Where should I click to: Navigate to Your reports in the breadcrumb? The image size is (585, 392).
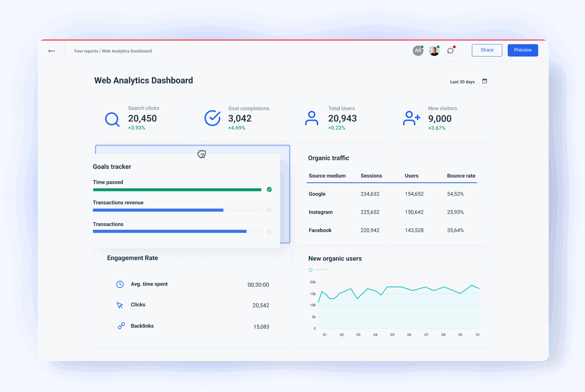[x=86, y=51]
